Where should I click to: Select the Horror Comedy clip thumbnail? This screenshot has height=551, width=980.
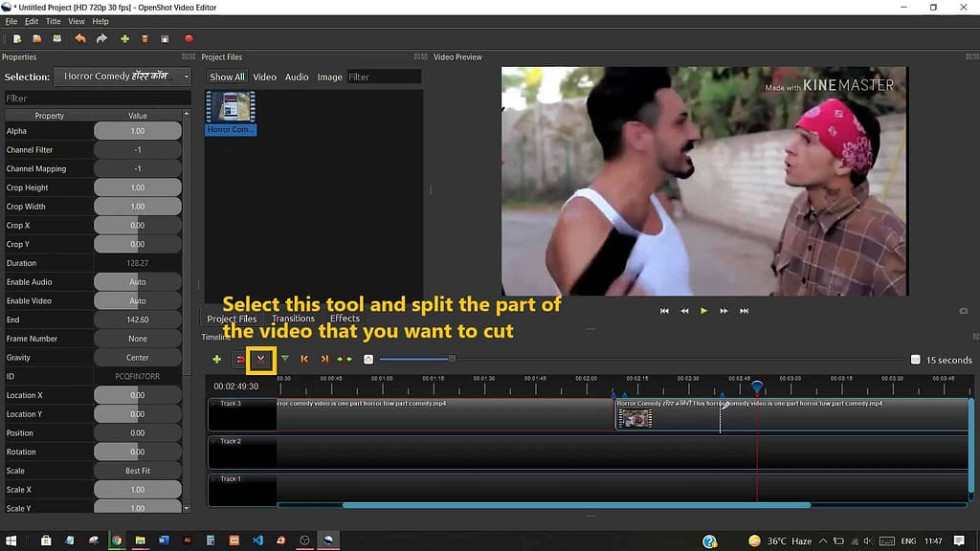coord(231,105)
